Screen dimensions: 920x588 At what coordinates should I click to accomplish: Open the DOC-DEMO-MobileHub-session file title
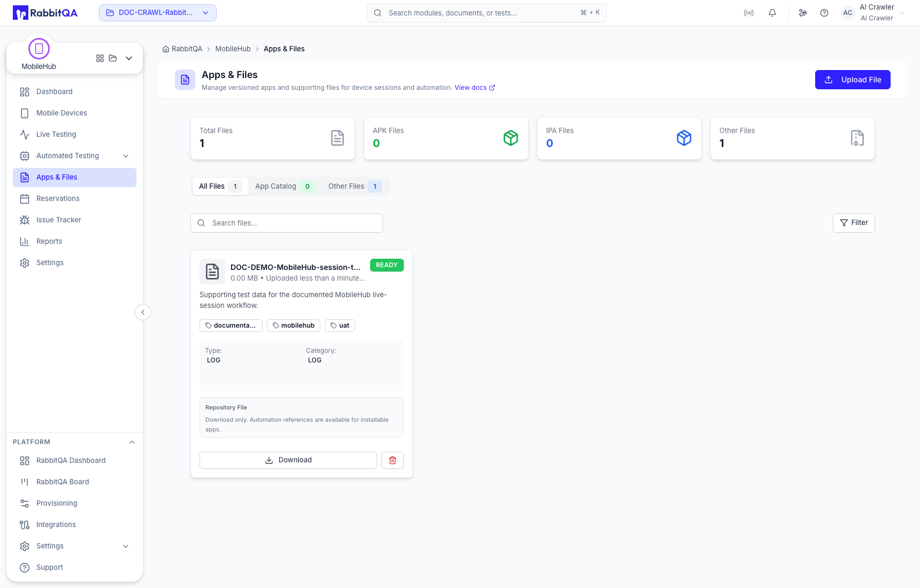(296, 267)
